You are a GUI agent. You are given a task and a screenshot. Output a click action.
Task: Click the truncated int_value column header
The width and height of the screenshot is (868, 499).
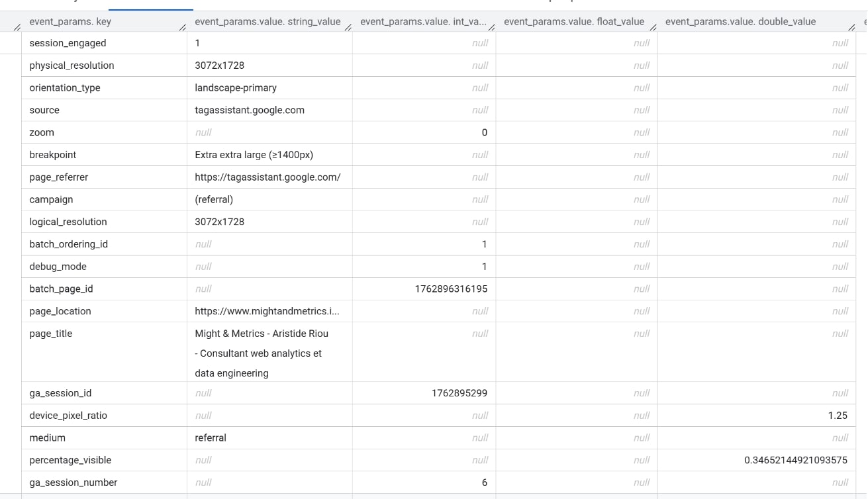[422, 22]
